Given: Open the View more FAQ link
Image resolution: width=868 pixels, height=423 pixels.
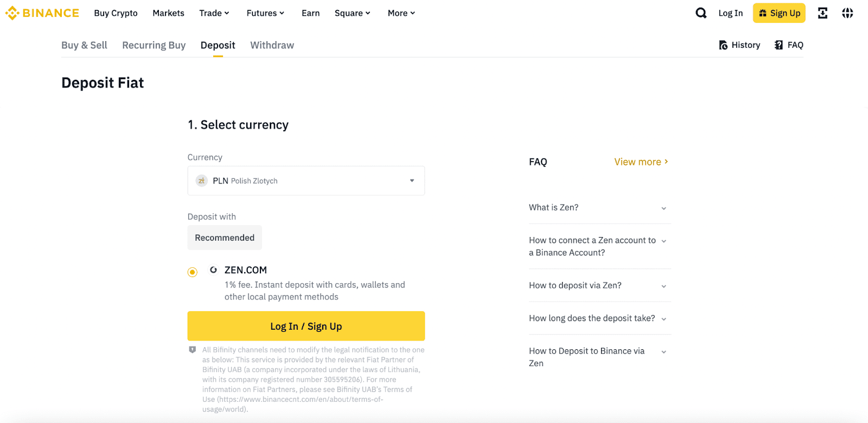Looking at the screenshot, I should click(x=641, y=162).
